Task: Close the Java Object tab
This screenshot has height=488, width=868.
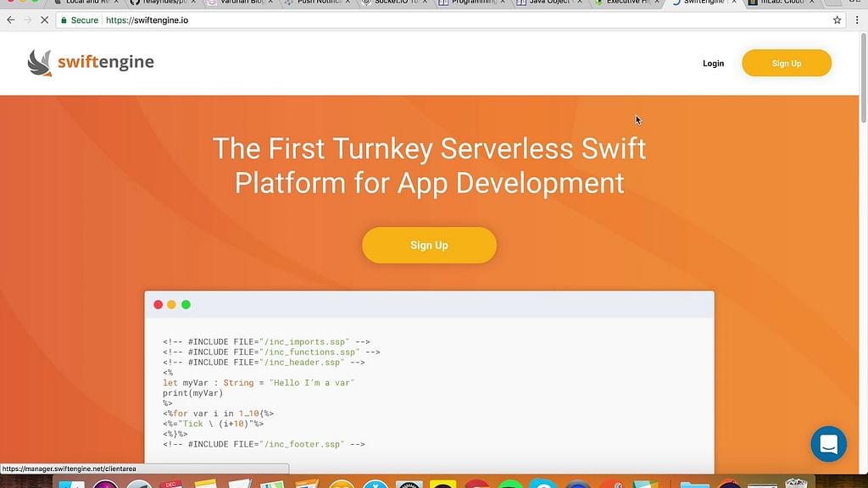Action: pos(579,3)
